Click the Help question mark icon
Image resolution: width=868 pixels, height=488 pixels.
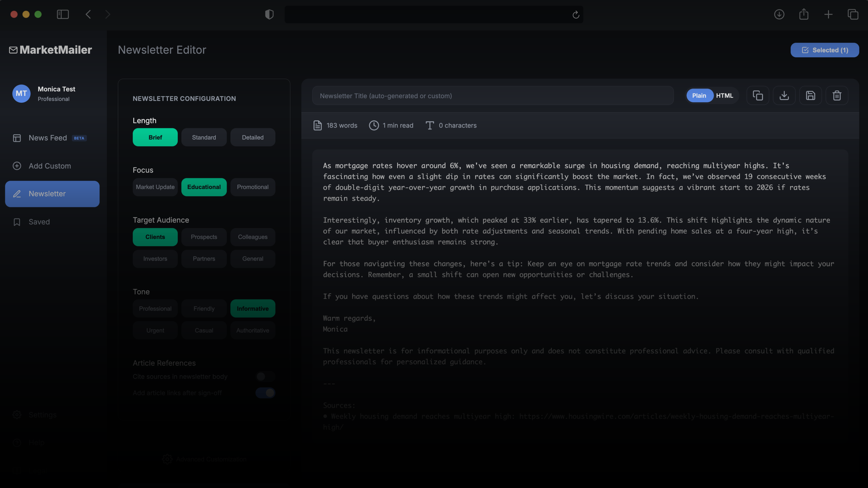coord(17,443)
